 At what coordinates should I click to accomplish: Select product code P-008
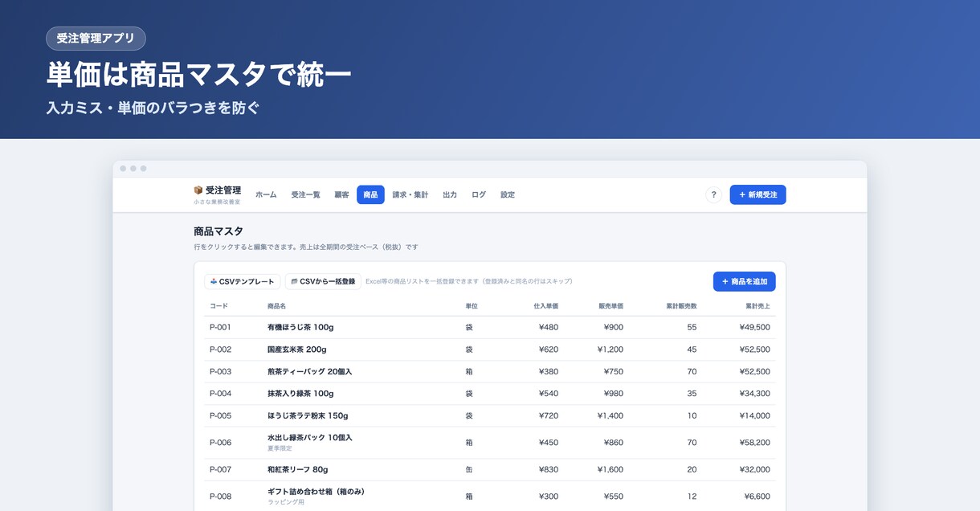tap(220, 497)
